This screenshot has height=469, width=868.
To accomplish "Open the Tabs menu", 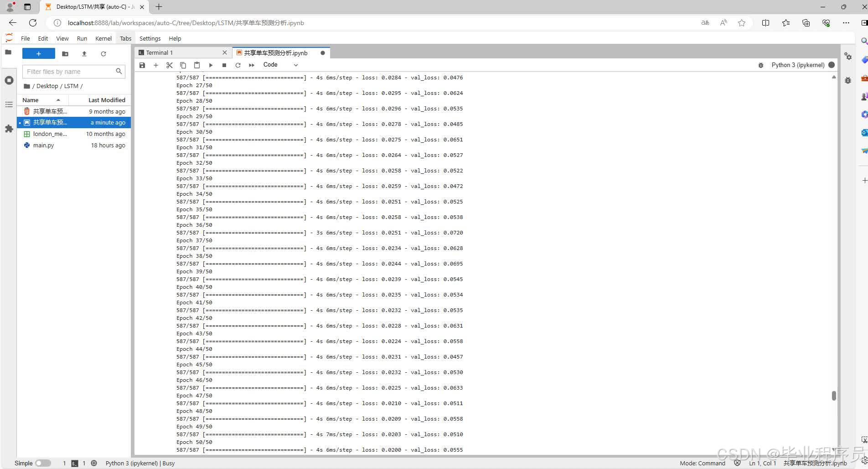I will [x=126, y=38].
